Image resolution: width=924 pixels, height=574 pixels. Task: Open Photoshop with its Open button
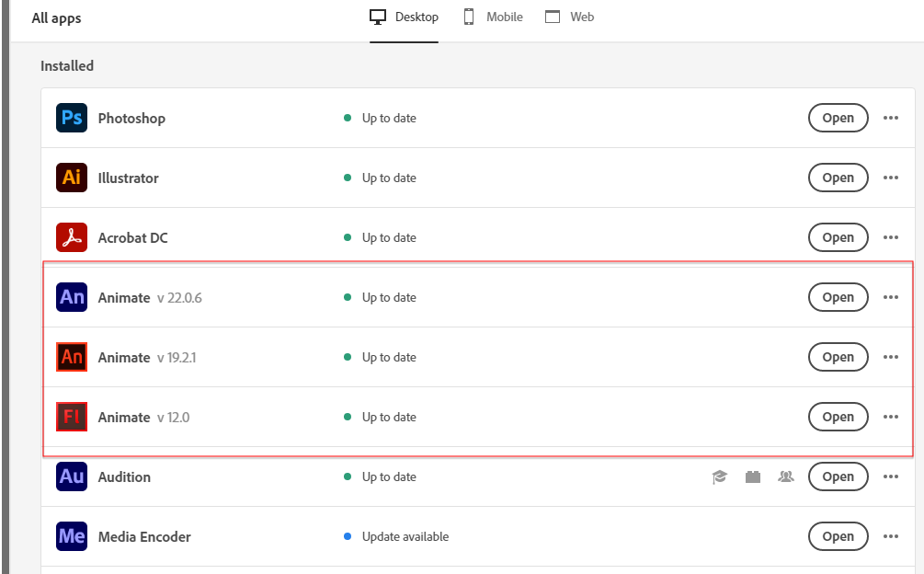[x=838, y=118]
